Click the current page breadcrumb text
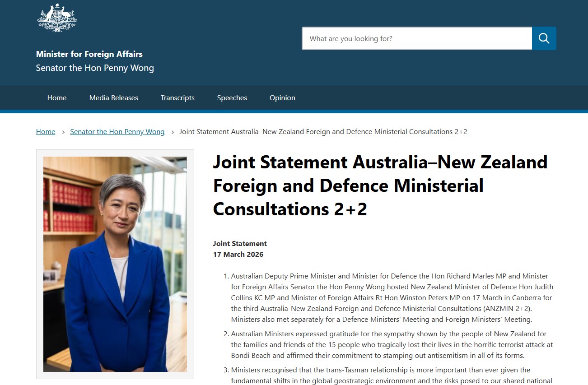Viewport: 588px width, 385px height. click(323, 132)
